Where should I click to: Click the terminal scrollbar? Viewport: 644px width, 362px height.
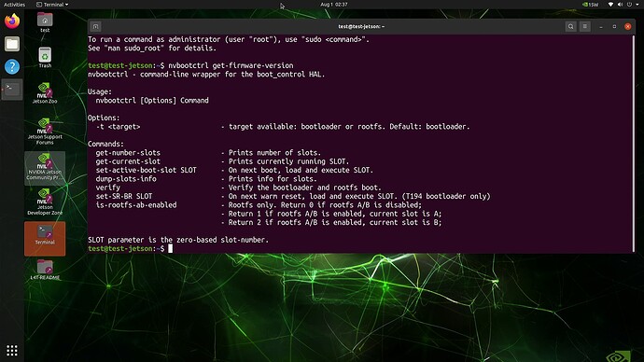[634, 144]
